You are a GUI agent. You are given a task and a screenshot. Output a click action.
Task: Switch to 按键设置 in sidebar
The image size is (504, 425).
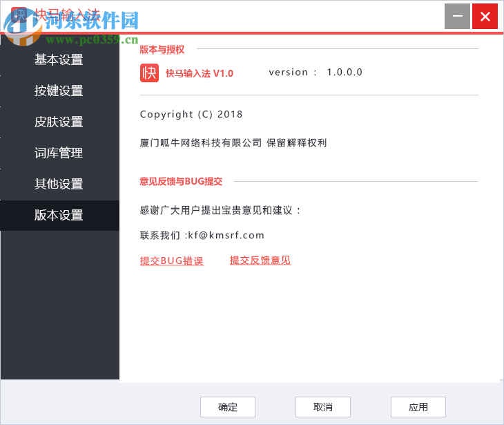point(59,91)
